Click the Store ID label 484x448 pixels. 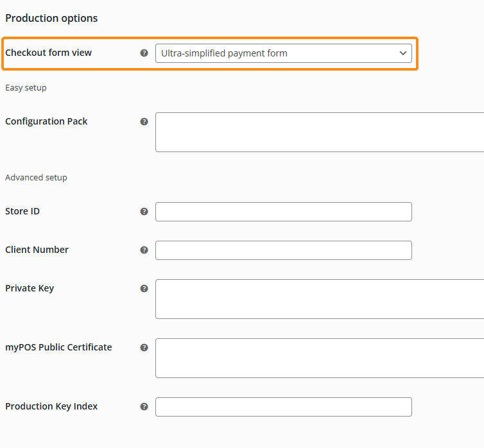pyautogui.click(x=22, y=211)
